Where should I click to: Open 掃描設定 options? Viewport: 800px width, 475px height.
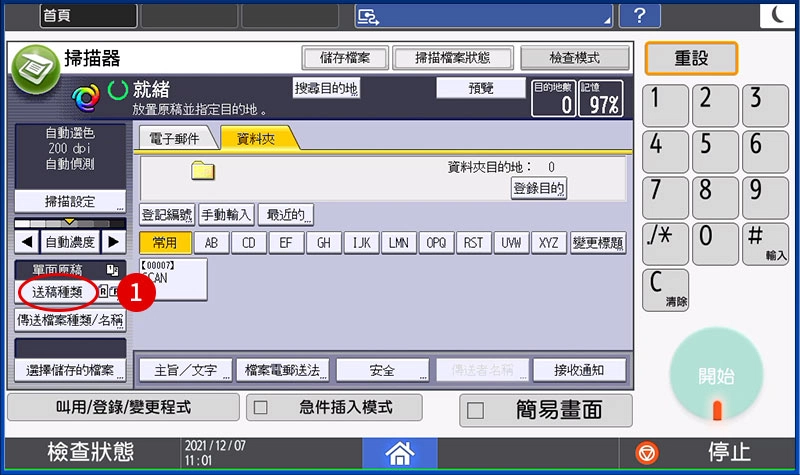tap(70, 202)
